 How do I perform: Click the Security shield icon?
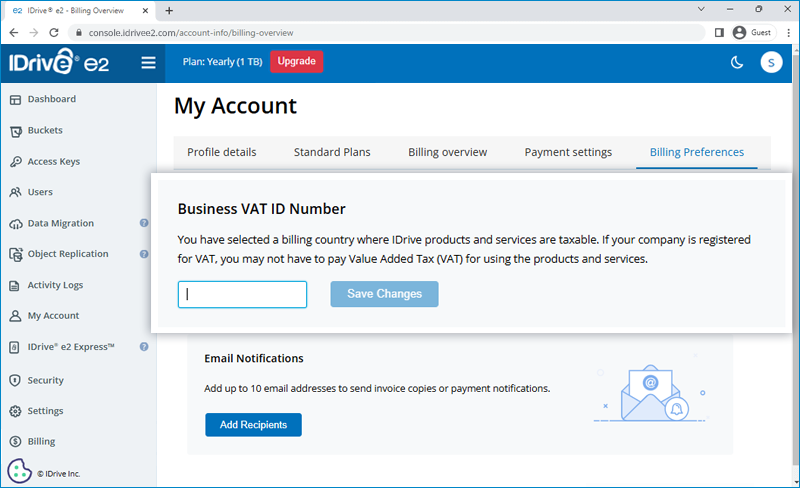point(15,380)
